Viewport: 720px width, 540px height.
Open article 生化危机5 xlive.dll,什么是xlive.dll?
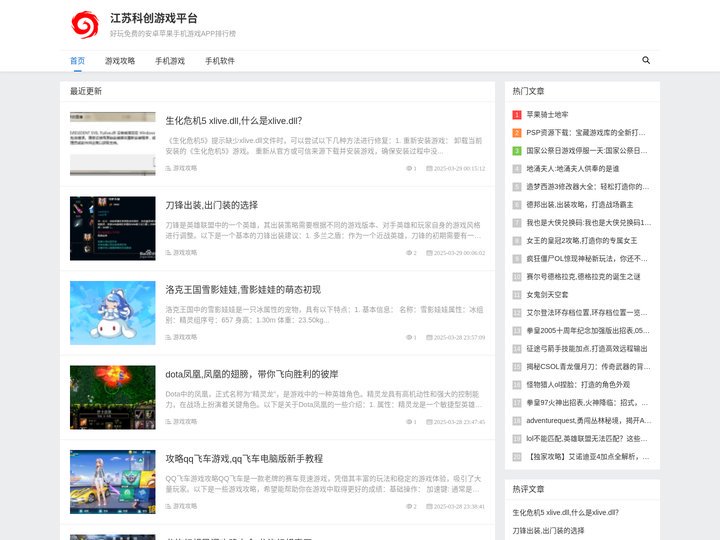[x=234, y=121]
